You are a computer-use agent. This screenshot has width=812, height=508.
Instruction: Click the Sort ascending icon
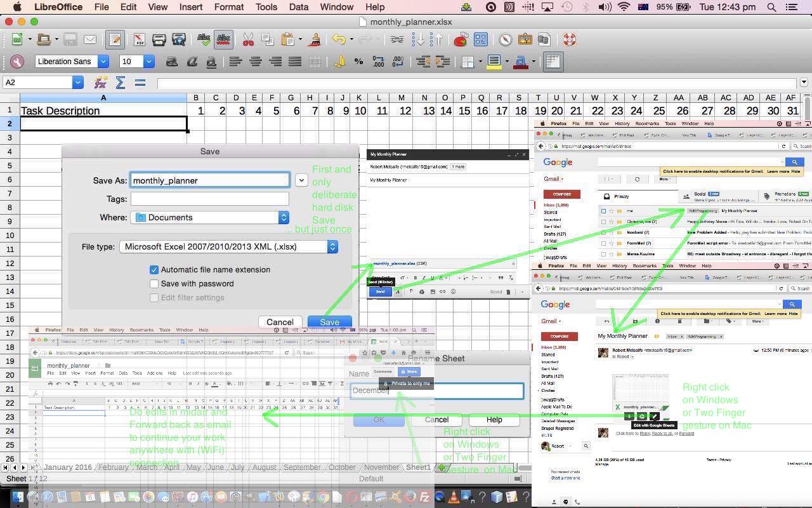pyautogui.click(x=418, y=39)
